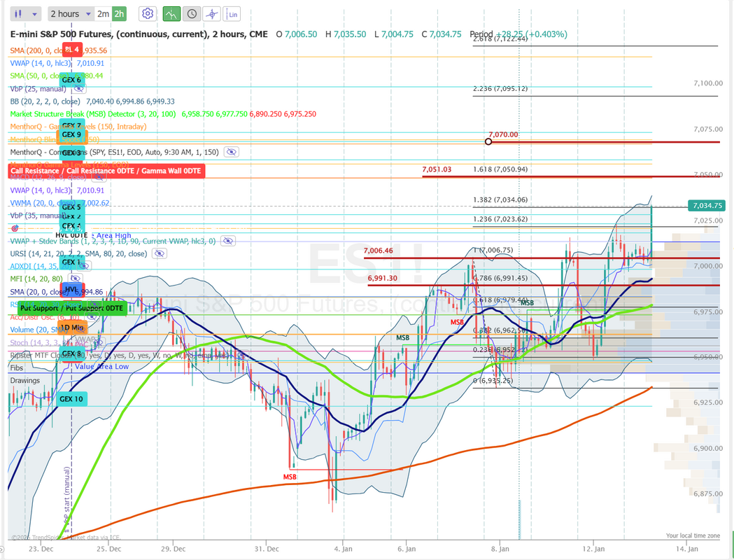Viewport: 734px width, 560px height.
Task: Activate the crosshair cursor tool
Action: pyautogui.click(x=212, y=13)
